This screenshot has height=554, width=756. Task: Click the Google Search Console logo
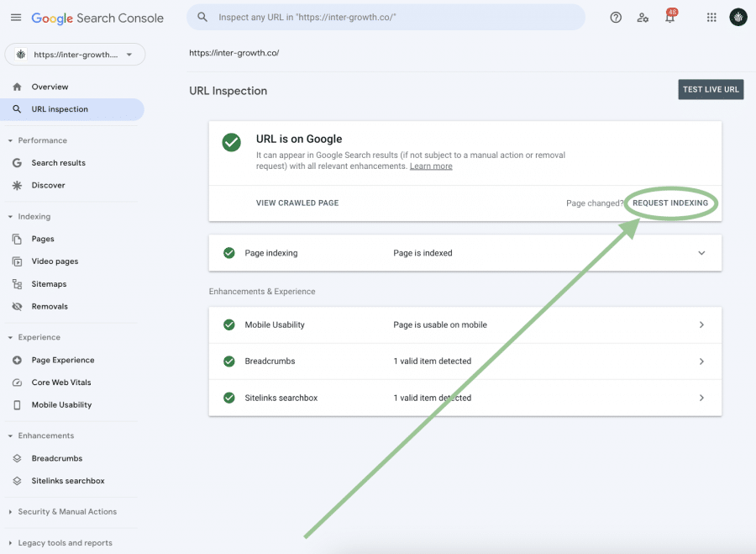(97, 18)
